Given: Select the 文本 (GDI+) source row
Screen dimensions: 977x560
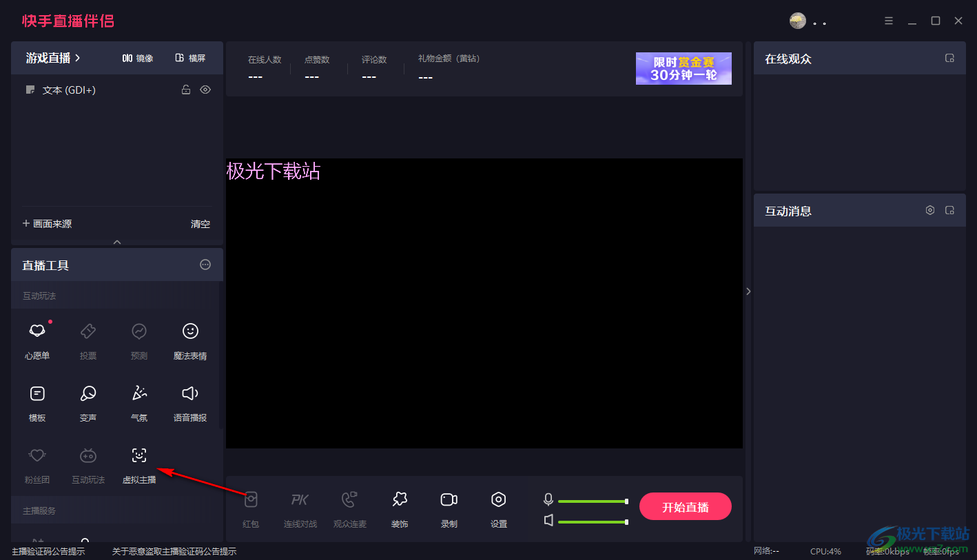Looking at the screenshot, I should [x=117, y=90].
